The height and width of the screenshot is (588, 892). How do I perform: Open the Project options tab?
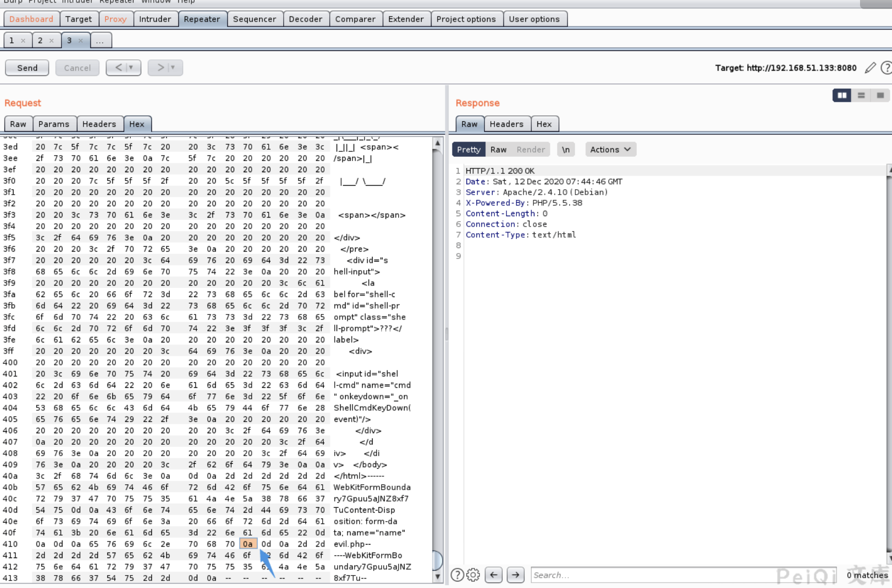pyautogui.click(x=466, y=19)
